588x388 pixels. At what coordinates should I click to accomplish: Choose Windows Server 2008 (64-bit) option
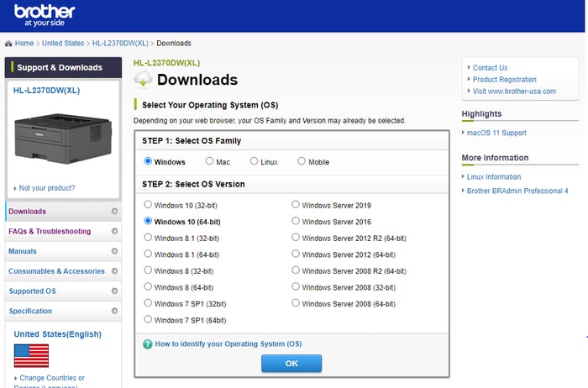[x=296, y=303]
